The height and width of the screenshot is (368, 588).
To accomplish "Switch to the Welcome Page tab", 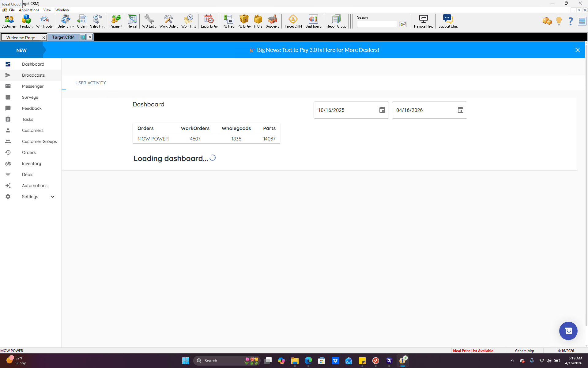I will pos(21,37).
